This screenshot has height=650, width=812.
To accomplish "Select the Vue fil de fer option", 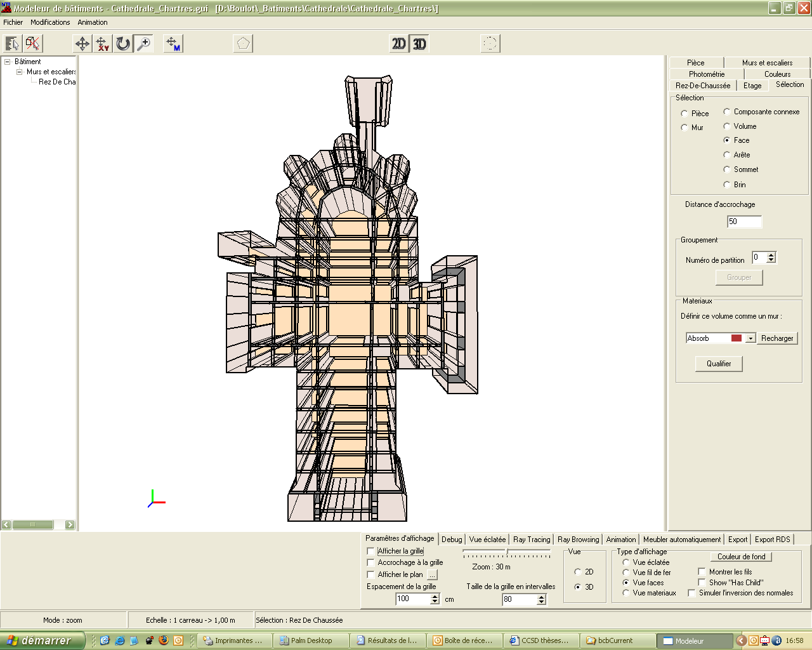I will coord(626,573).
